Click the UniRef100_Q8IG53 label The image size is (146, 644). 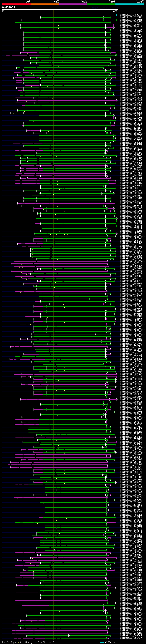point(131,135)
